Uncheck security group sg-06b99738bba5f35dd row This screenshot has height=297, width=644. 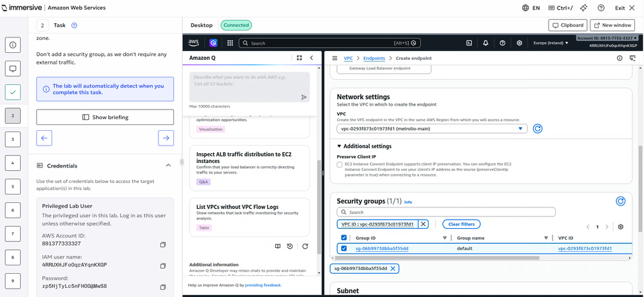(344, 248)
